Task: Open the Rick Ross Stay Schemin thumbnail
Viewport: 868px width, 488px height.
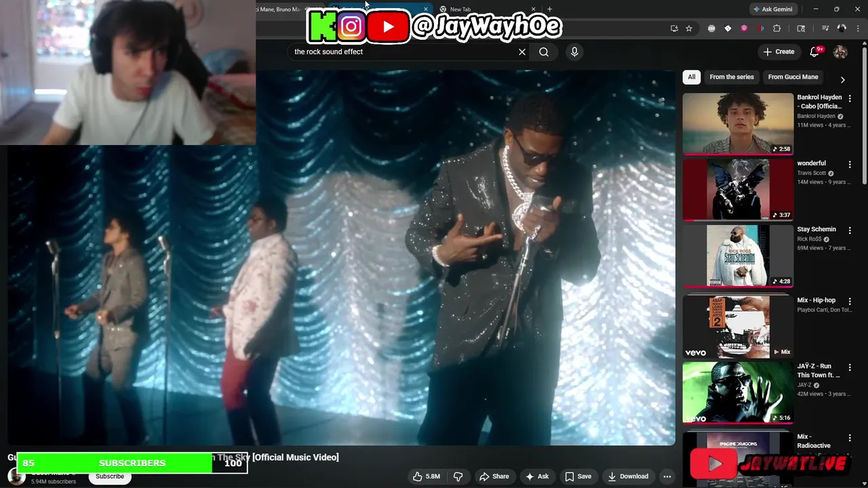Action: (x=738, y=256)
